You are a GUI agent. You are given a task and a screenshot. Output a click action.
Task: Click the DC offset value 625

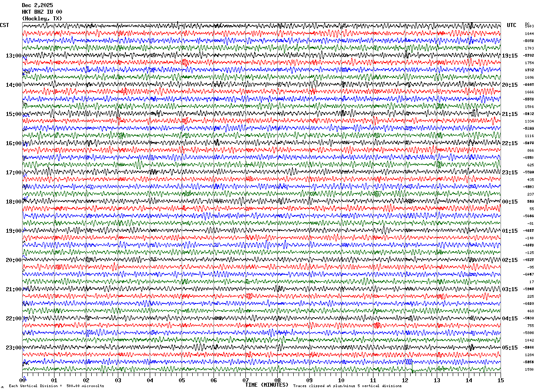pos(530,165)
